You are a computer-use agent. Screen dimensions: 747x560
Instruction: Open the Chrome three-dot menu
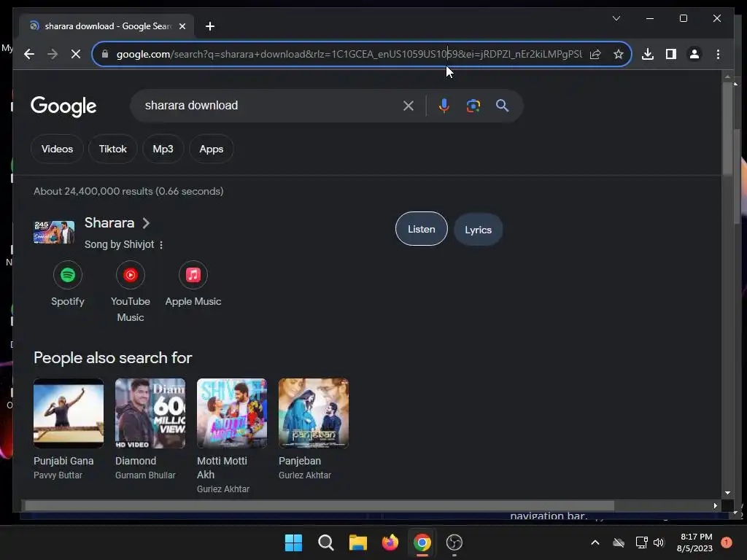pyautogui.click(x=718, y=54)
